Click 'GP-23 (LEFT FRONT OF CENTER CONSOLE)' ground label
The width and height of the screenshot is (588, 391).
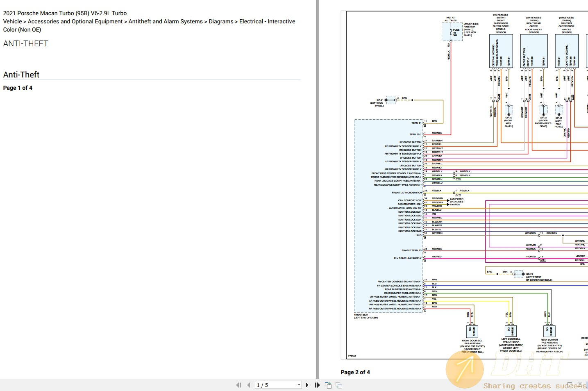click(x=539, y=277)
